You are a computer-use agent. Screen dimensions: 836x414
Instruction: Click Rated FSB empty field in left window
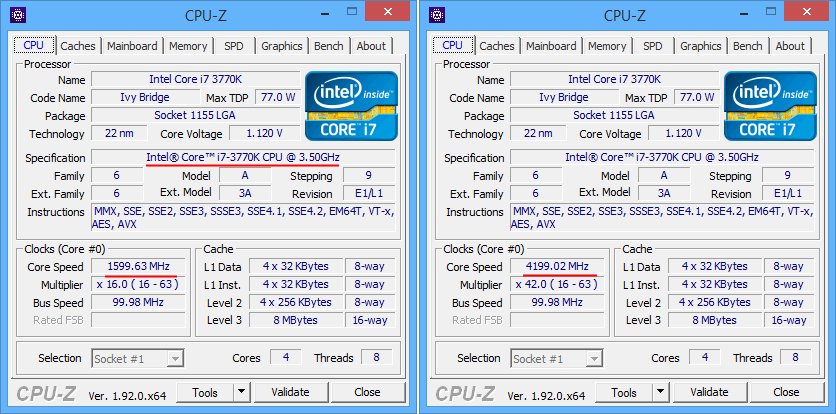coord(139,321)
